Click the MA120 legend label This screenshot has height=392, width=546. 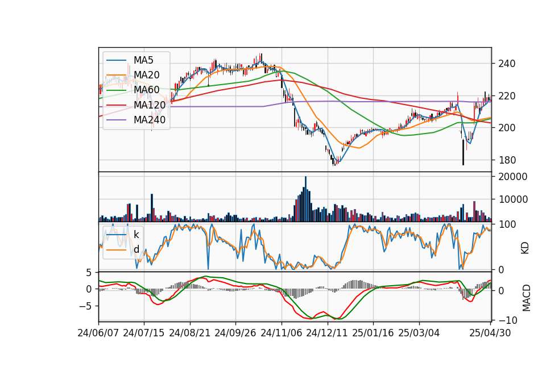click(150, 105)
